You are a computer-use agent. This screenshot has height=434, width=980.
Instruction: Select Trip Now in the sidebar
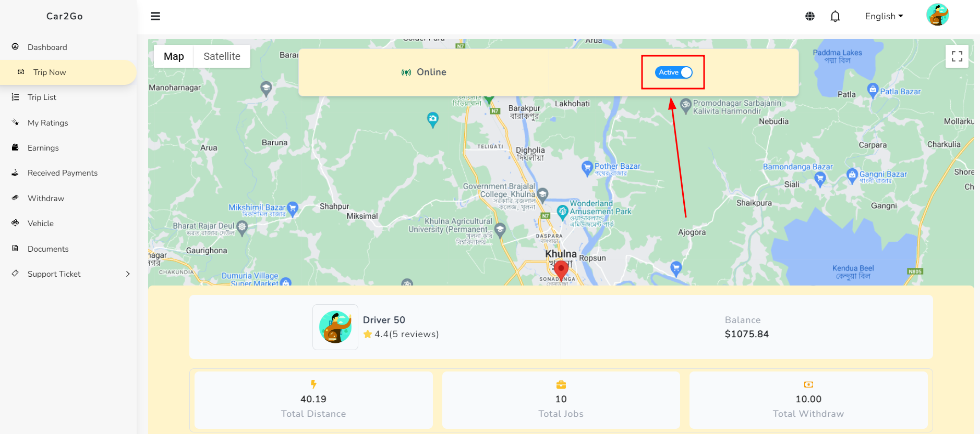68,72
